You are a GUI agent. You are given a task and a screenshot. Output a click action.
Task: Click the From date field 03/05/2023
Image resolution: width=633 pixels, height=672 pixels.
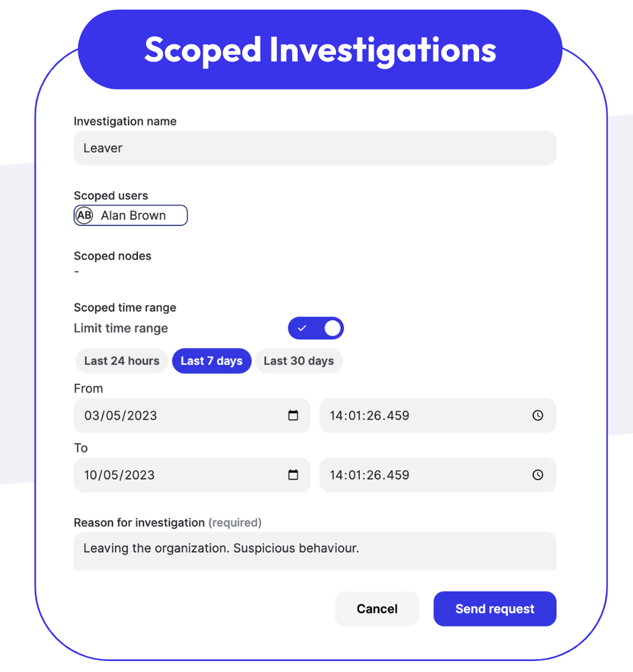[121, 416]
